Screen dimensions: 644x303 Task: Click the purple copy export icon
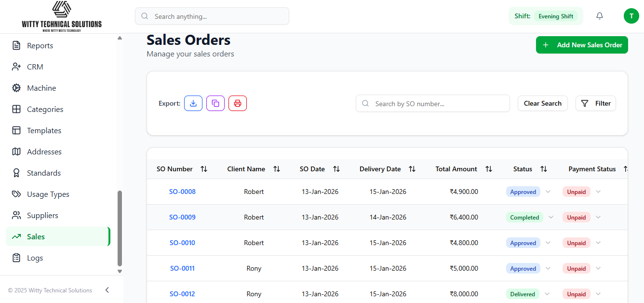pyautogui.click(x=215, y=103)
